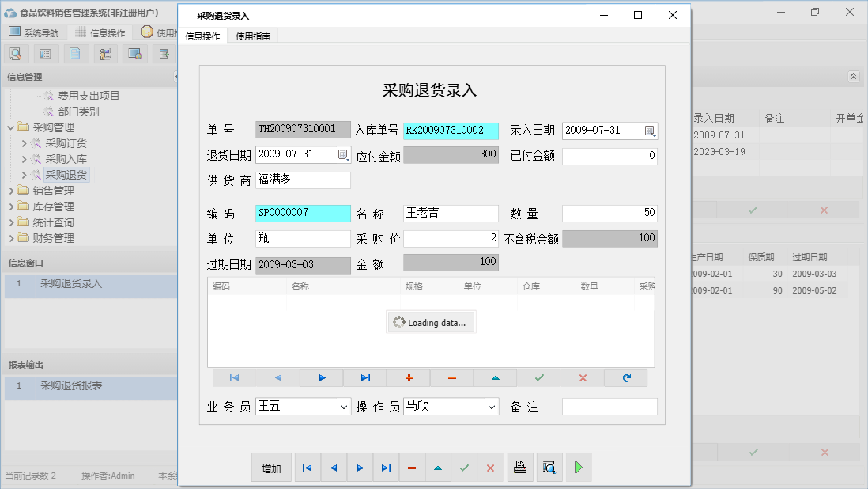Refresh the detail grid with the curved arrow icon
This screenshot has height=489, width=868.
point(626,377)
